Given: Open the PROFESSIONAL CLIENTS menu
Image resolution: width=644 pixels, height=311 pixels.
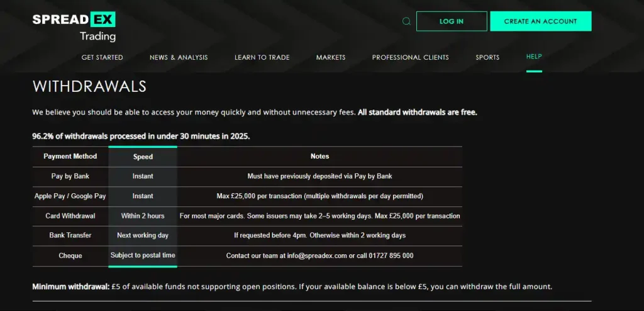Looking at the screenshot, I should tap(410, 57).
